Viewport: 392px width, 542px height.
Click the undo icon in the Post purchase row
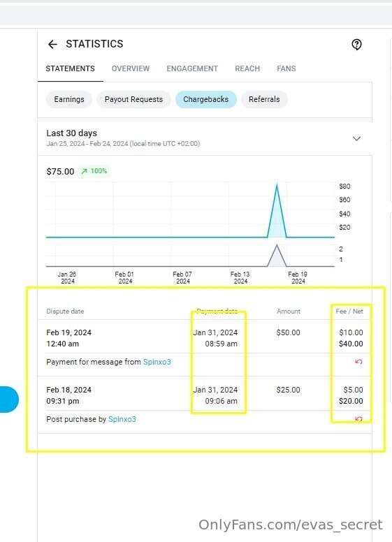pos(359,419)
